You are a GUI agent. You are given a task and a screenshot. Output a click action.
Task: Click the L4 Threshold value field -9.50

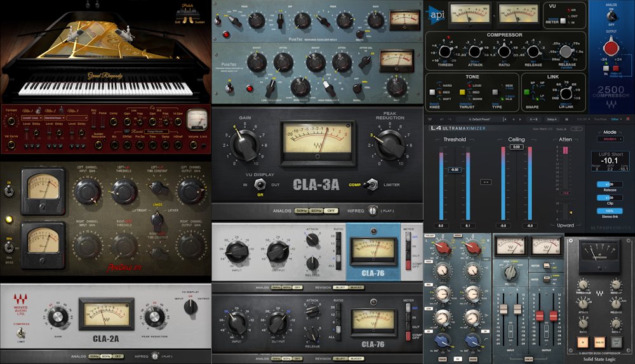tap(455, 169)
